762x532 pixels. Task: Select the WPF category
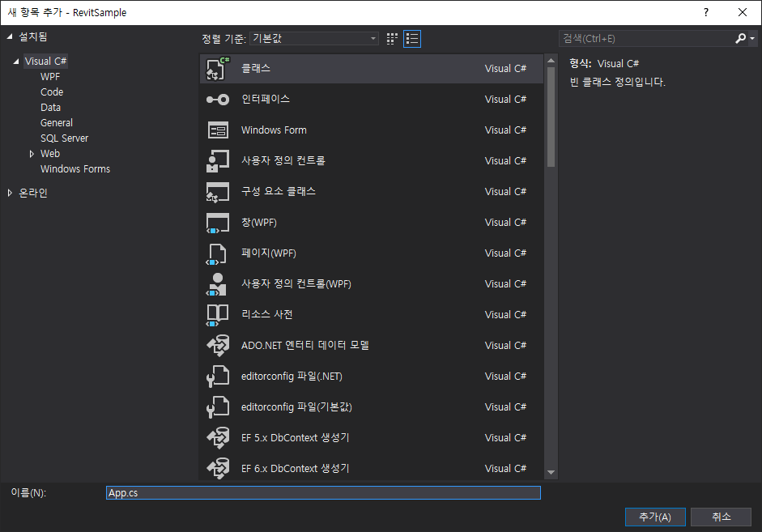(50, 77)
